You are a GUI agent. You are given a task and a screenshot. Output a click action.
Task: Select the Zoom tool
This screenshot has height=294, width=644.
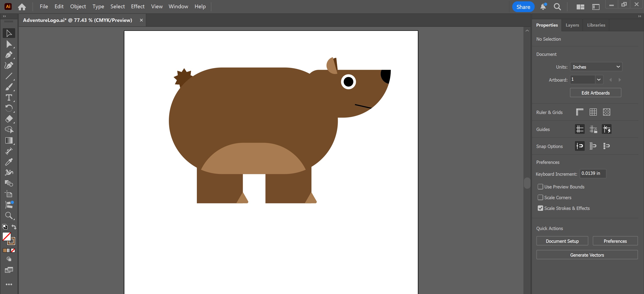point(9,216)
